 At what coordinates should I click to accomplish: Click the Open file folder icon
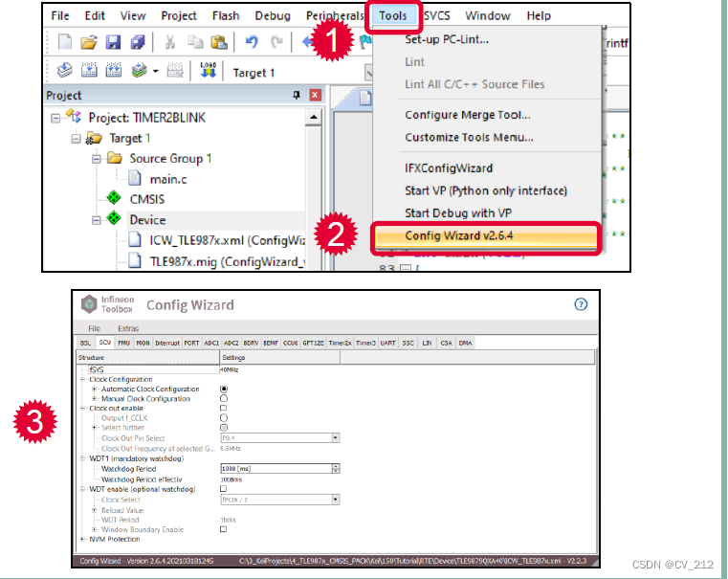coord(88,42)
